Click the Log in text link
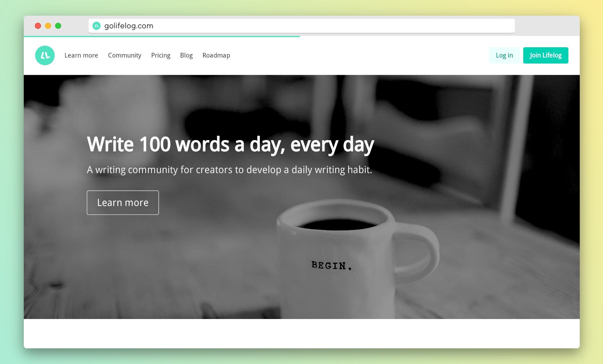Viewport: 603px width, 364px height. tap(505, 55)
